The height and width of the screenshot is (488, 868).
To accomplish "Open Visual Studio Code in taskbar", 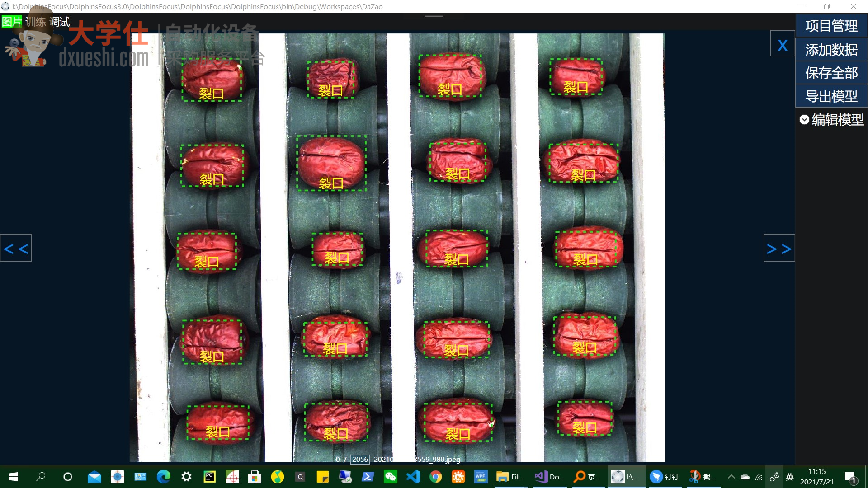I will tap(413, 477).
